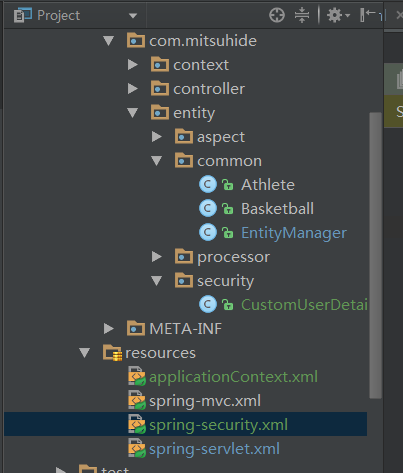Screen dimensions: 403x473
Task: Select the CustomUserDetai class entry
Action: tap(304, 305)
